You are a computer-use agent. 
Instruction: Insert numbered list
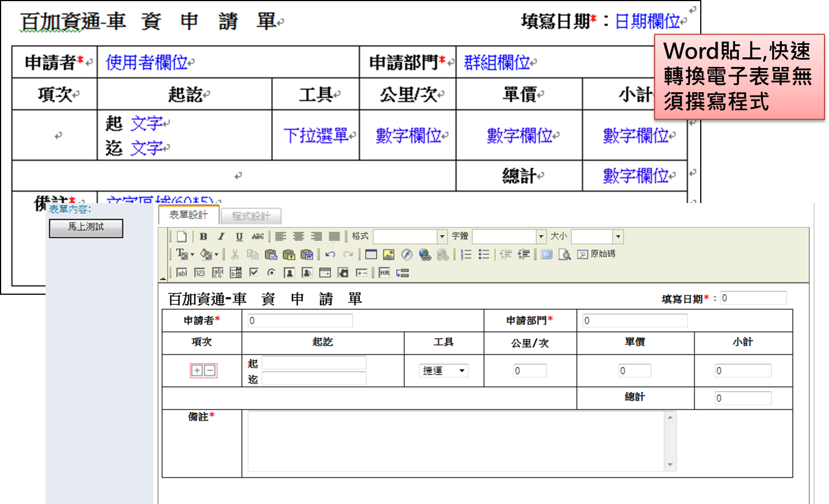(466, 255)
